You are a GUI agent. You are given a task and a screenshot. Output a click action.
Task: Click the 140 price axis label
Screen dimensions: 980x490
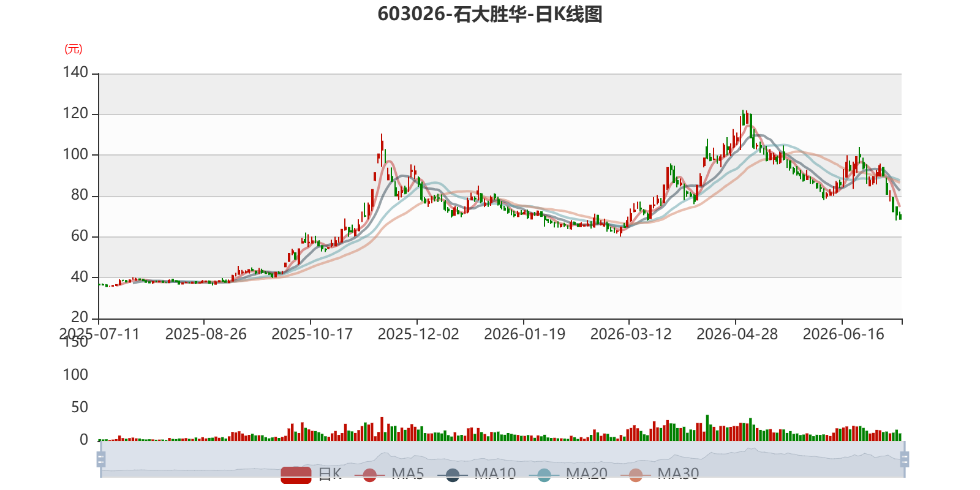tap(75, 72)
